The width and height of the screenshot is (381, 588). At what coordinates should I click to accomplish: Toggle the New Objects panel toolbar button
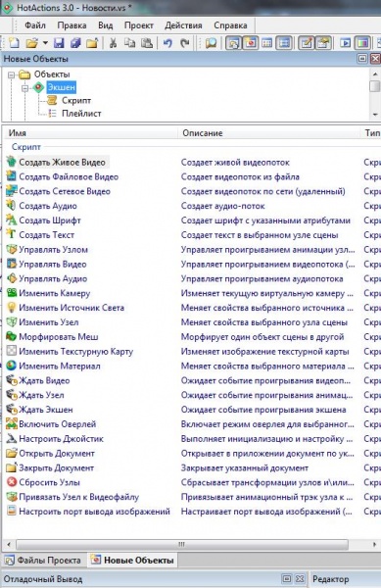pyautogui.click(x=251, y=43)
